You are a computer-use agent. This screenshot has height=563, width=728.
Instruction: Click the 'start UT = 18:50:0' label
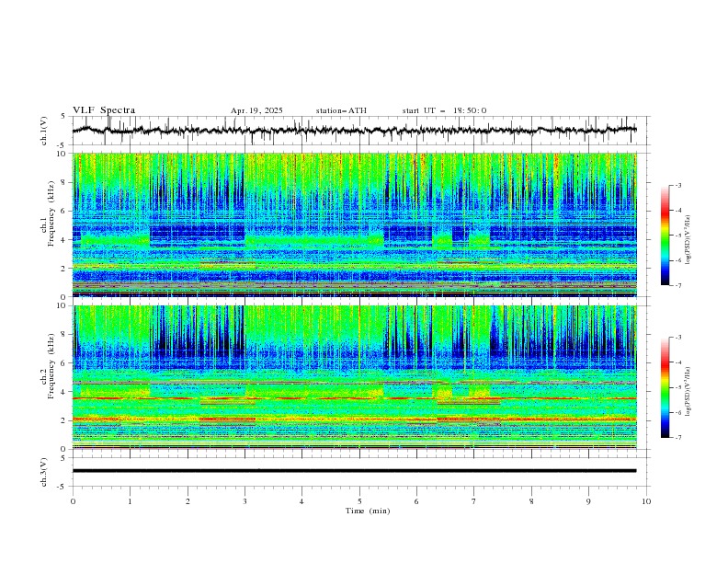[444, 110]
